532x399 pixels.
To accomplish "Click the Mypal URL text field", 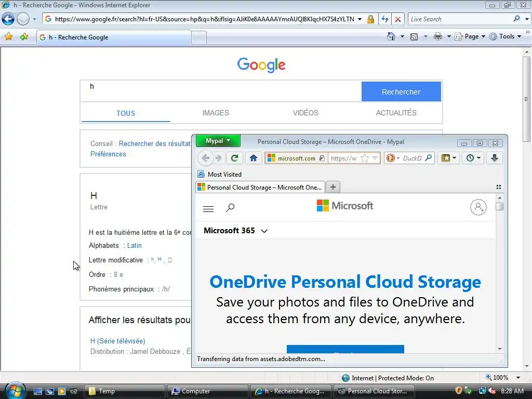I will (343, 158).
